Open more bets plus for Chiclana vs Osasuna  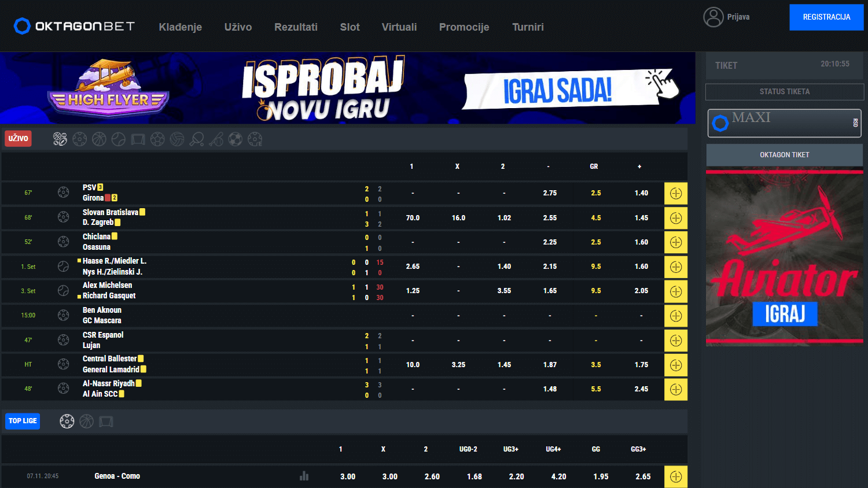pyautogui.click(x=676, y=242)
